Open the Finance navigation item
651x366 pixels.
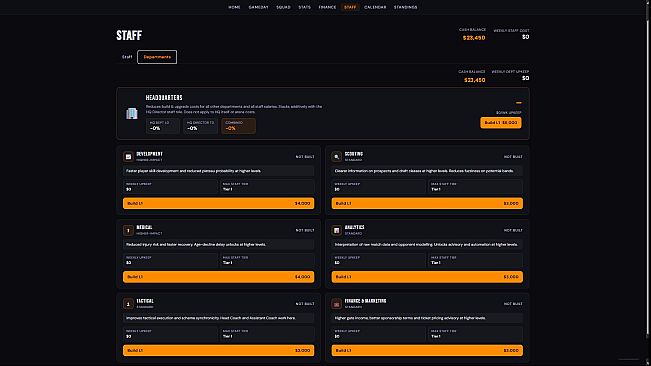coord(327,7)
